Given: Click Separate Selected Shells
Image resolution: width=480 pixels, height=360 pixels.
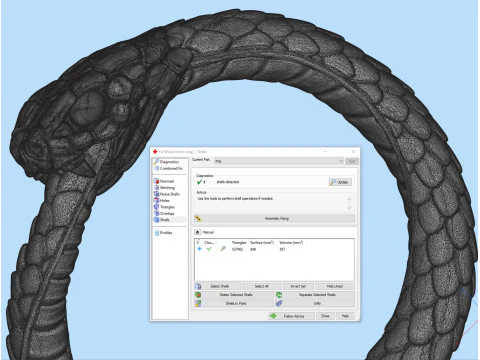Looking at the screenshot, I should pyautogui.click(x=315, y=295).
